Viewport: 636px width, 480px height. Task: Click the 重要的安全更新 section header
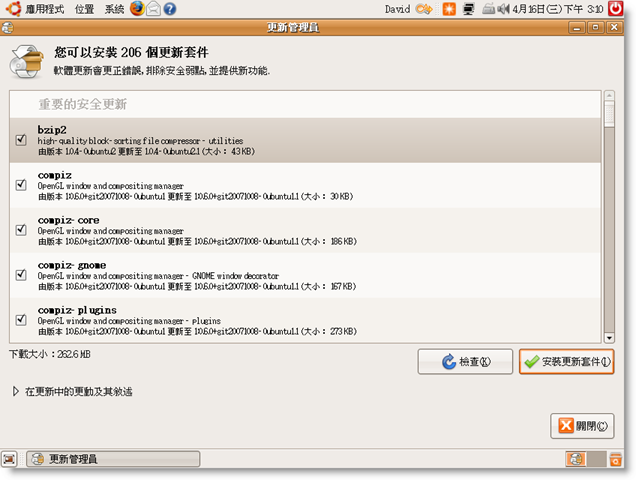(x=83, y=104)
